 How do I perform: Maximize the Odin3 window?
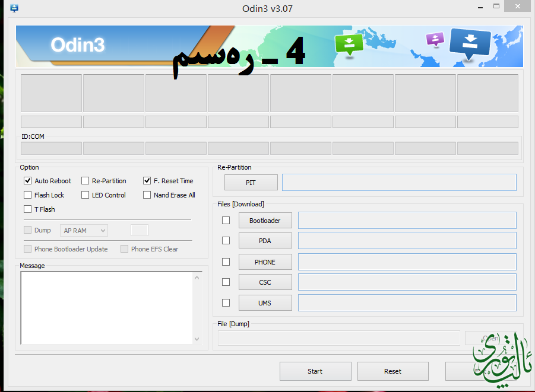(496, 6)
